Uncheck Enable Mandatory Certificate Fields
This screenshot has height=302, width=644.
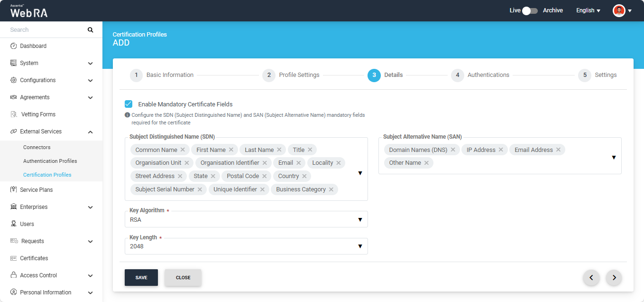point(129,104)
